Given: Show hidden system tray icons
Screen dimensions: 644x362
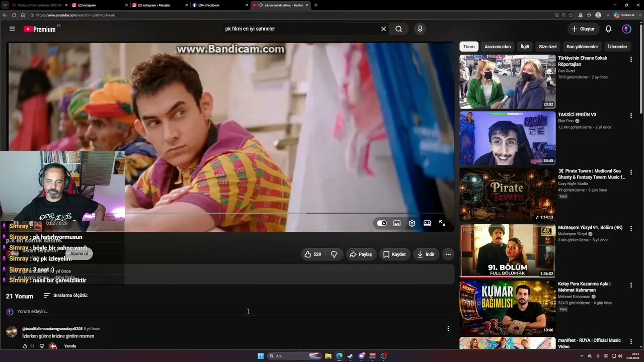Looking at the screenshot, I should coord(582,356).
